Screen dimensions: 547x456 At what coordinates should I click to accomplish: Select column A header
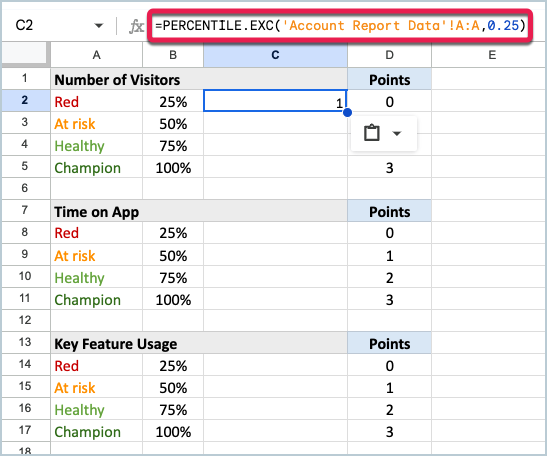[x=97, y=55]
